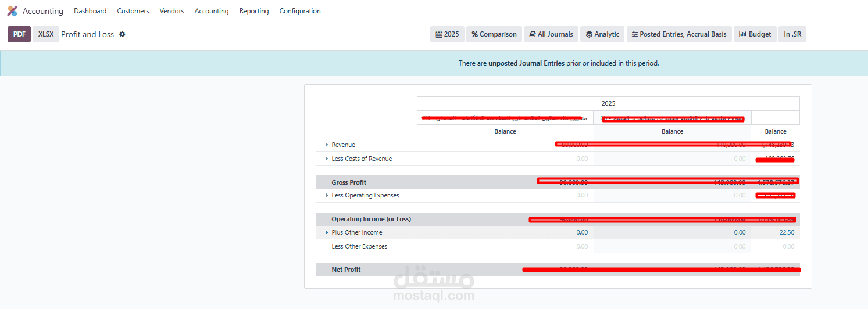
Task: Click the Profit and Loss report title
Action: [87, 34]
